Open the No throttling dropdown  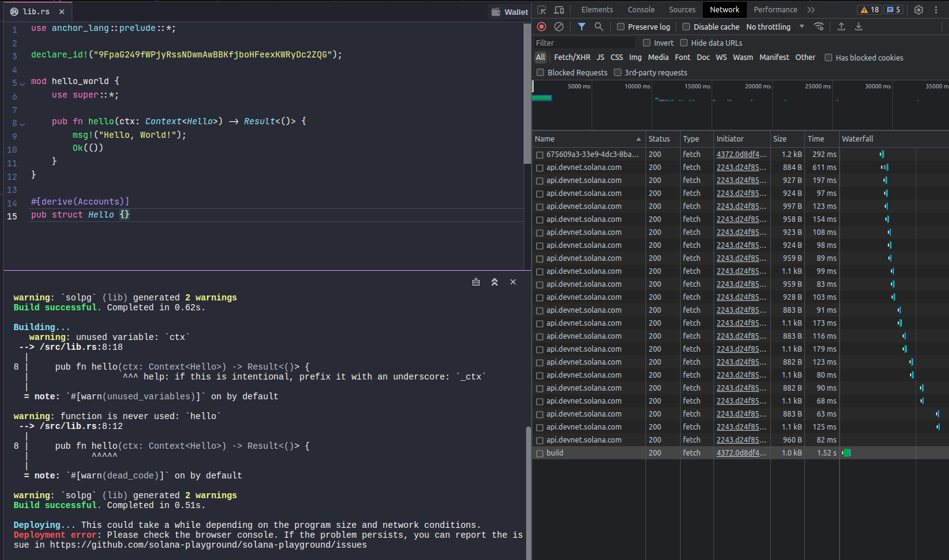tap(773, 27)
